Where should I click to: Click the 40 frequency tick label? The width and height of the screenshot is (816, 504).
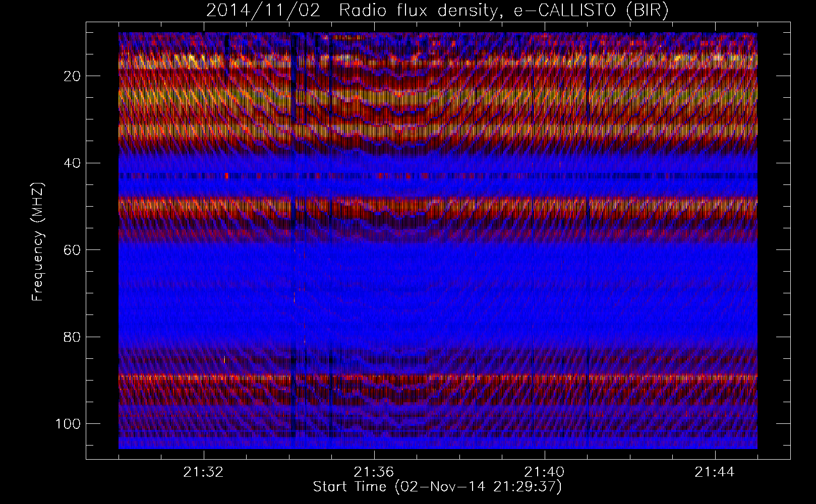72,163
